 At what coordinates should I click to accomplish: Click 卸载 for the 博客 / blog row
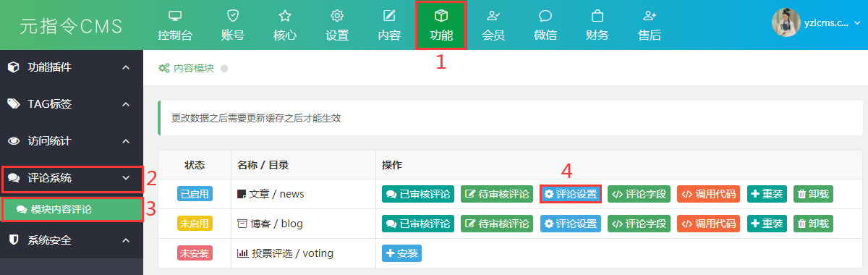pyautogui.click(x=813, y=224)
